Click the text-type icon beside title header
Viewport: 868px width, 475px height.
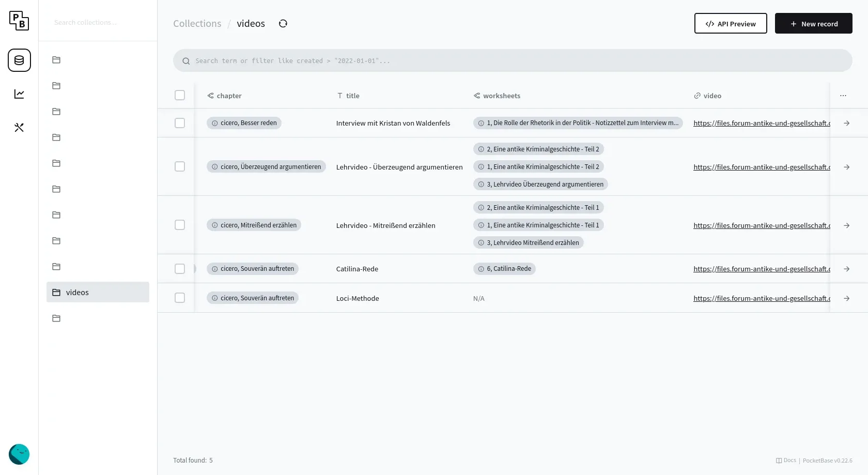pyautogui.click(x=339, y=96)
